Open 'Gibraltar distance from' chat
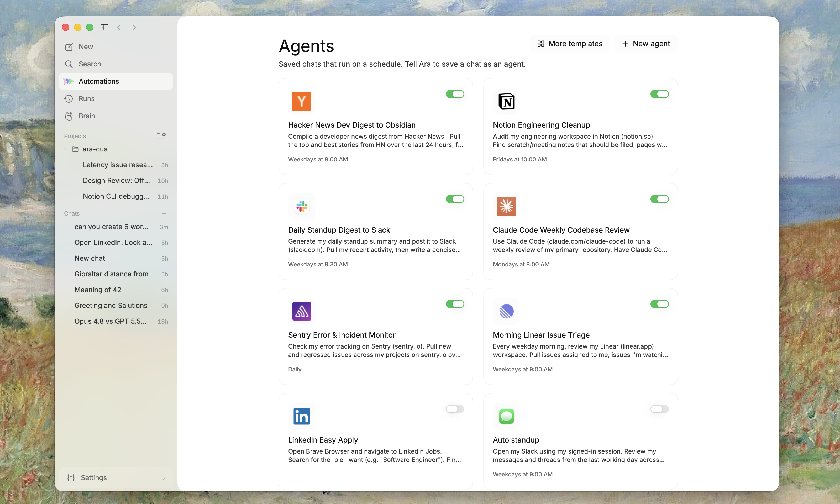Screen dimensions: 840x504 pyautogui.click(x=116, y=274)
